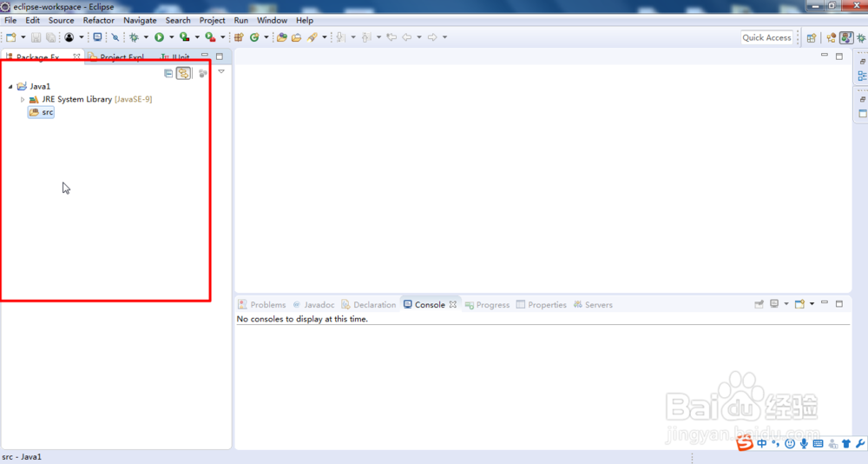Click the green Run button
The height and width of the screenshot is (464, 868).
click(160, 37)
